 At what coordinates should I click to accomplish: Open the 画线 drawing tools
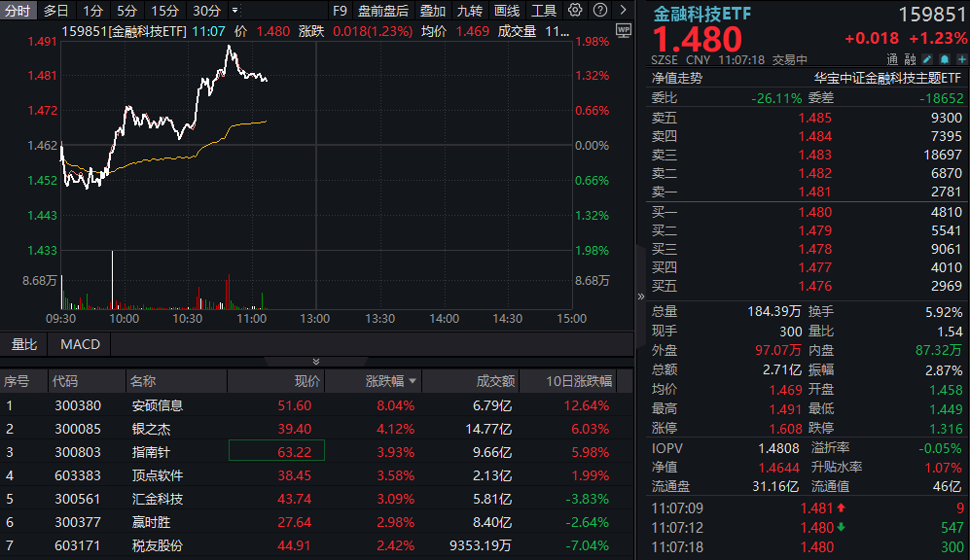coord(507,11)
